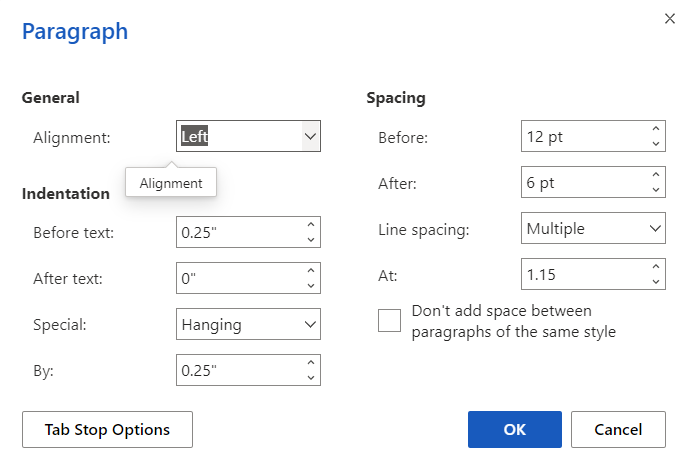Viewport: 687px width, 469px height.
Task: Enable Don't add space between paragraphs
Action: pos(389,320)
